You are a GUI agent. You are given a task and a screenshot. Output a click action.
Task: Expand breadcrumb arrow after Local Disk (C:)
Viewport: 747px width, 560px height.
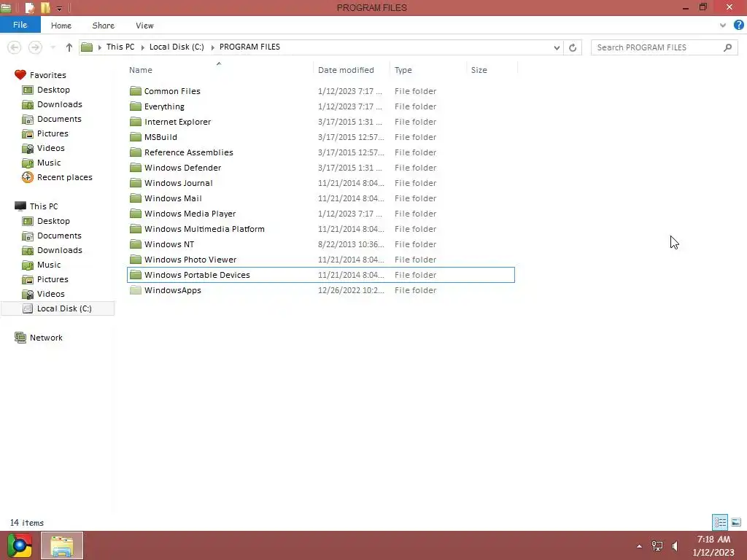coord(212,47)
